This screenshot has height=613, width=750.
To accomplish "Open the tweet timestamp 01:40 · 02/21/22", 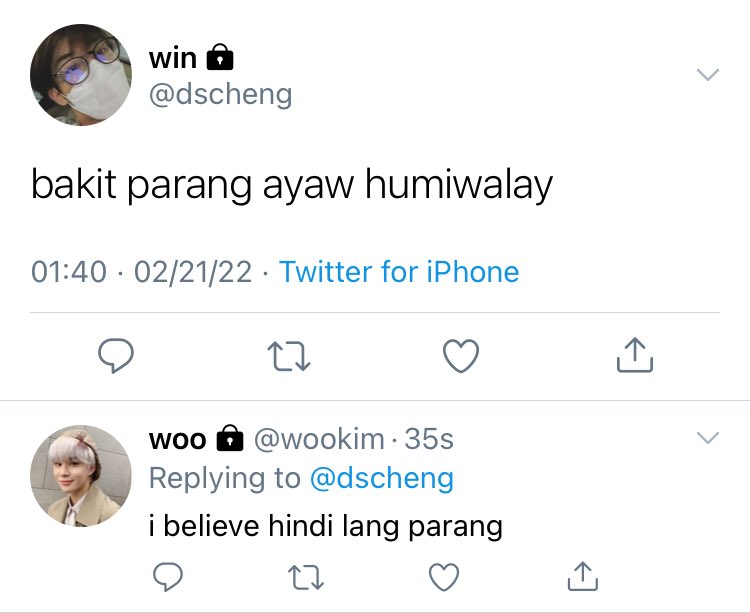I will click(141, 272).
